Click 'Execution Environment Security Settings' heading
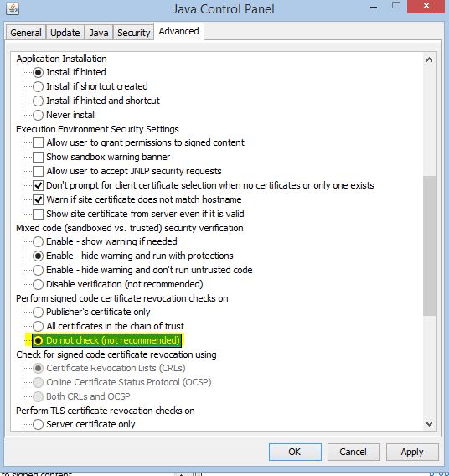 [97, 129]
